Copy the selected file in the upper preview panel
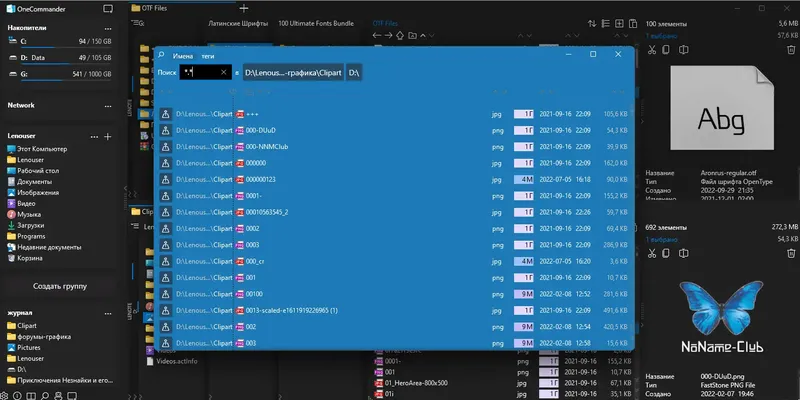 pyautogui.click(x=666, y=49)
